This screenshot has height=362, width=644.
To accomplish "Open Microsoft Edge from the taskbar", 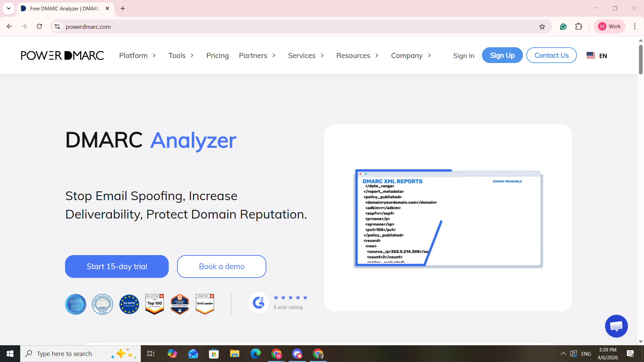I will click(255, 354).
